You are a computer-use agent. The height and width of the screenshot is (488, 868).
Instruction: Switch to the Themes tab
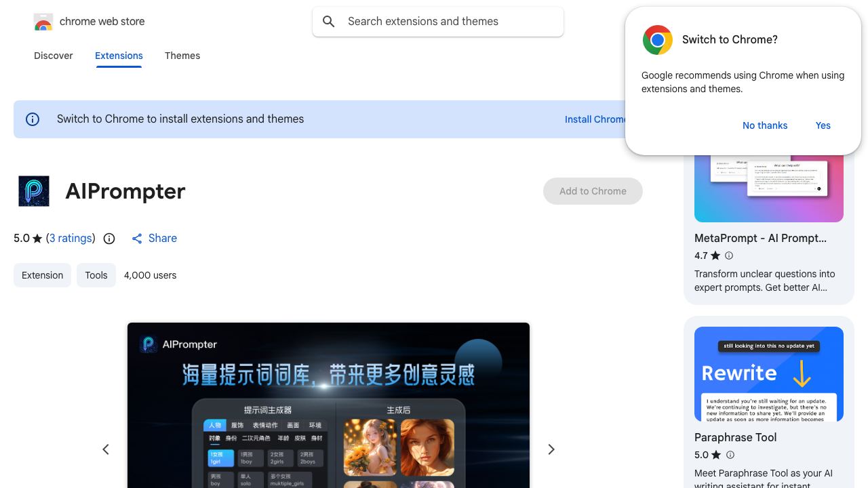[x=182, y=56]
